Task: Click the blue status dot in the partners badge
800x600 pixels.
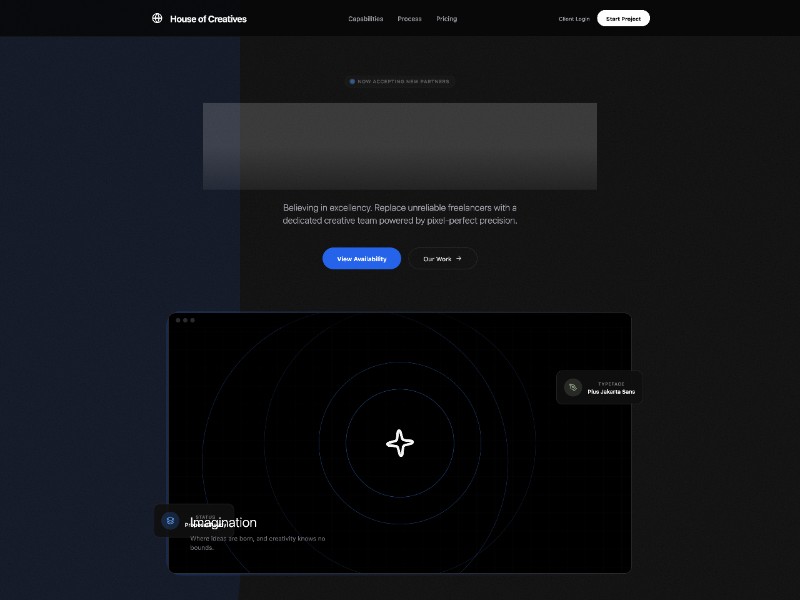Action: pyautogui.click(x=352, y=81)
